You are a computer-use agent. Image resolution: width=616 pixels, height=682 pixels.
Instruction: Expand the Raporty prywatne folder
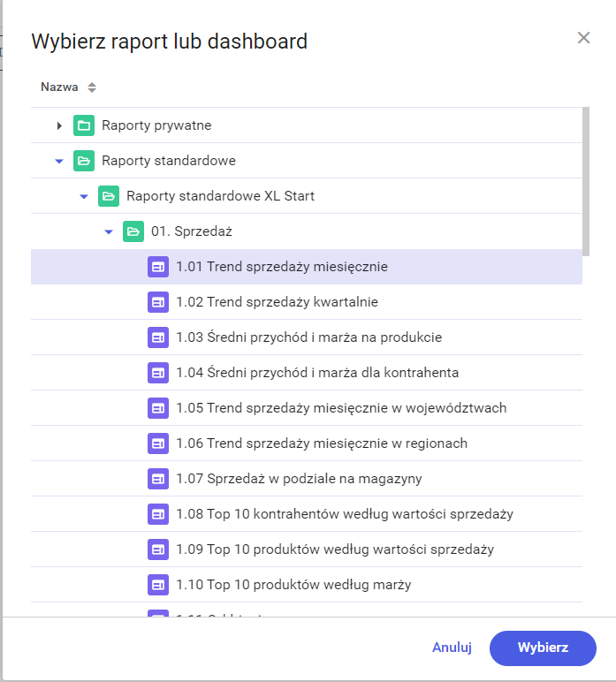click(x=59, y=125)
